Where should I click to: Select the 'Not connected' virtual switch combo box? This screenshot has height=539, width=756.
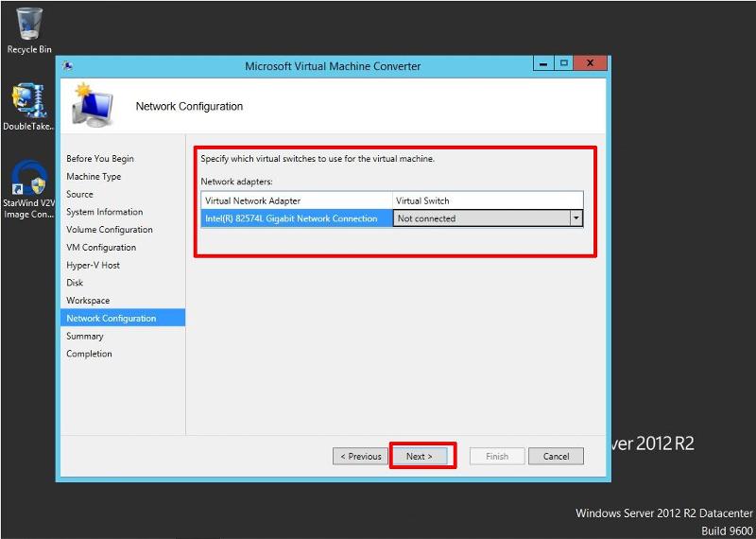[x=488, y=218]
